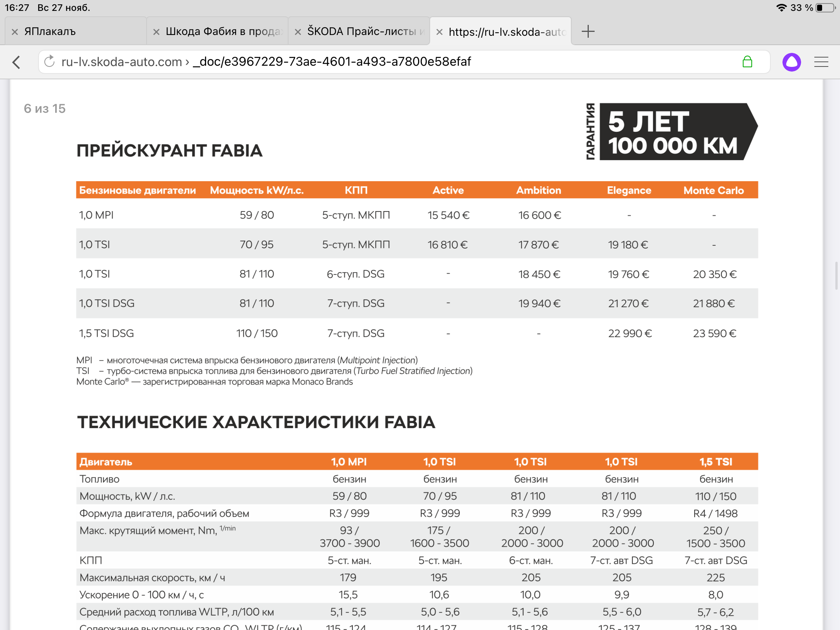The height and width of the screenshot is (630, 840).
Task: Click the Active column header
Action: (448, 190)
